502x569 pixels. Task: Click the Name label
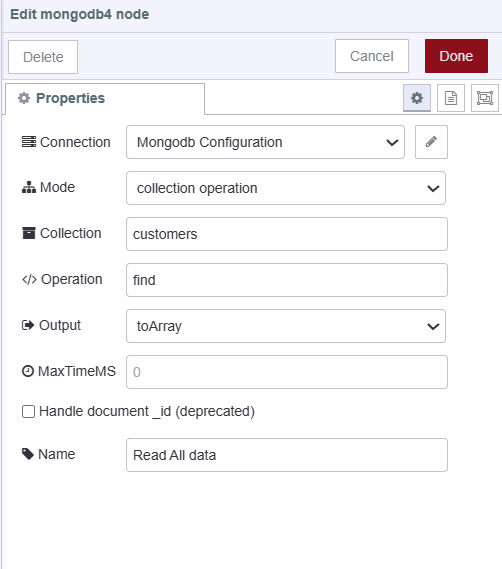[x=57, y=454]
